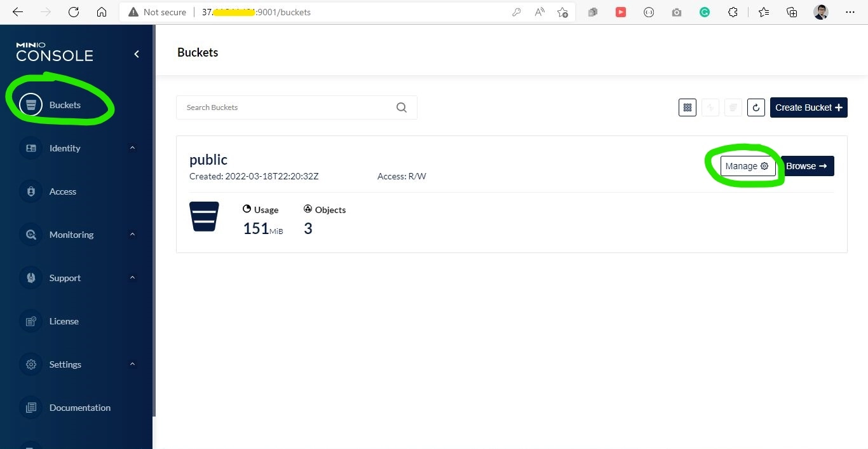Image resolution: width=868 pixels, height=449 pixels.
Task: Click the camera screenshot extension icon
Action: (x=677, y=12)
